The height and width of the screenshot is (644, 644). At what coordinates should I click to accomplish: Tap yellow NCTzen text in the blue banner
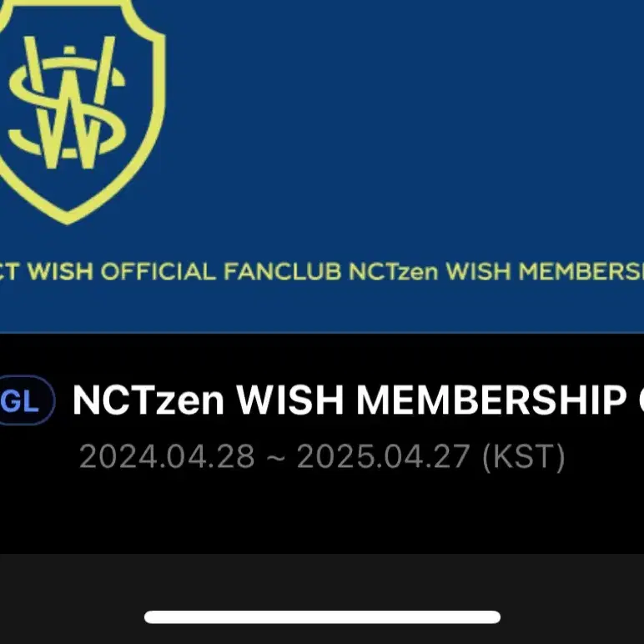(394, 271)
